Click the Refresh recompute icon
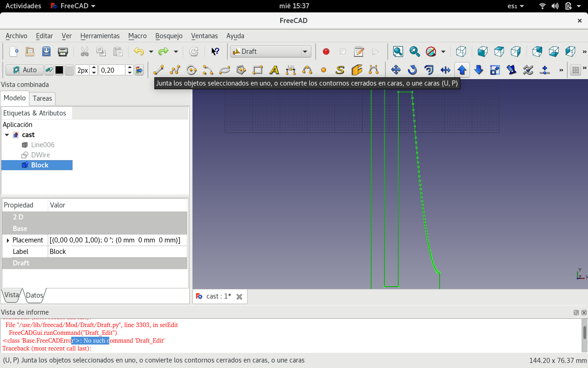The image size is (588, 368). pos(194,52)
